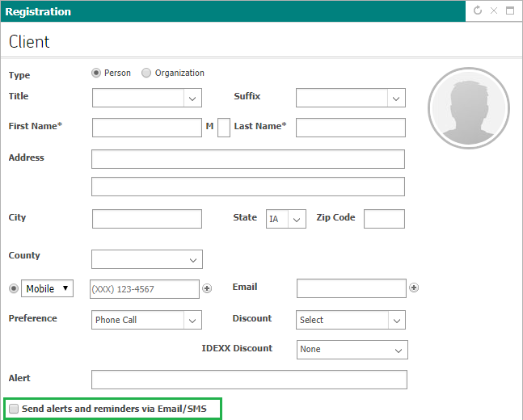Click into the Zip Code field
The image size is (523, 420).
click(384, 219)
